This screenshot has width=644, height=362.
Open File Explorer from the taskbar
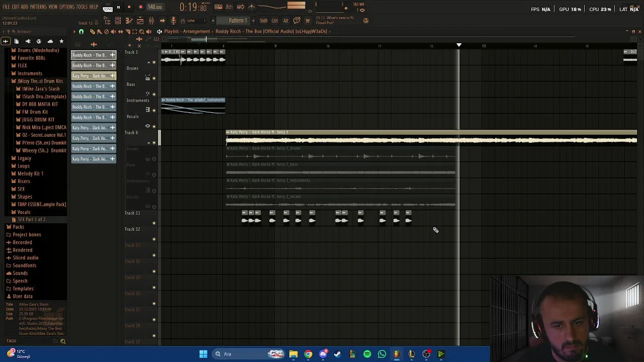[x=293, y=354]
